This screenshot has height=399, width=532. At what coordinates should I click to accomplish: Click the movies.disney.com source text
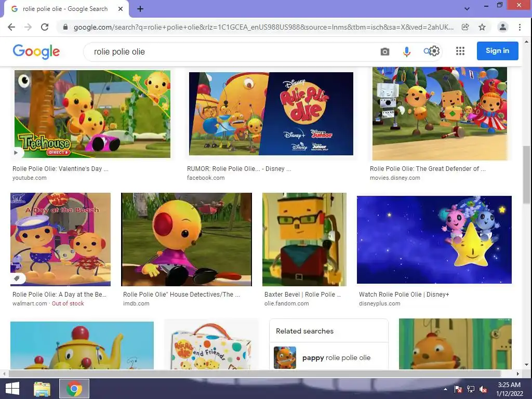pyautogui.click(x=395, y=178)
